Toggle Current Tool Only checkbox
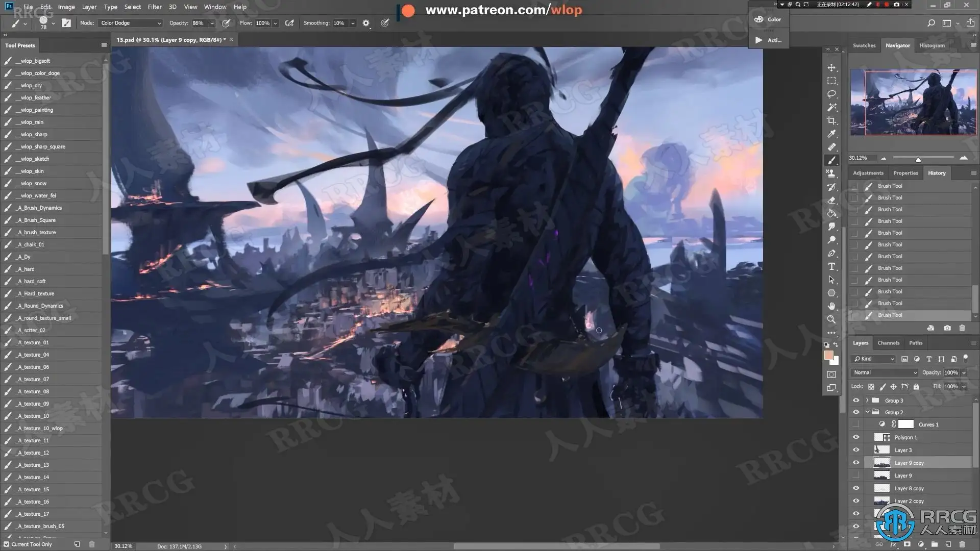 pos(7,544)
